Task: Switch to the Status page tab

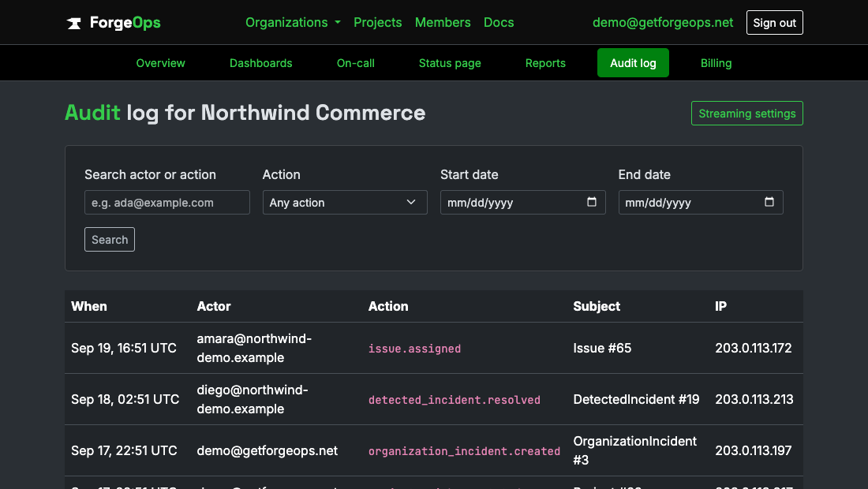Action: pos(450,63)
